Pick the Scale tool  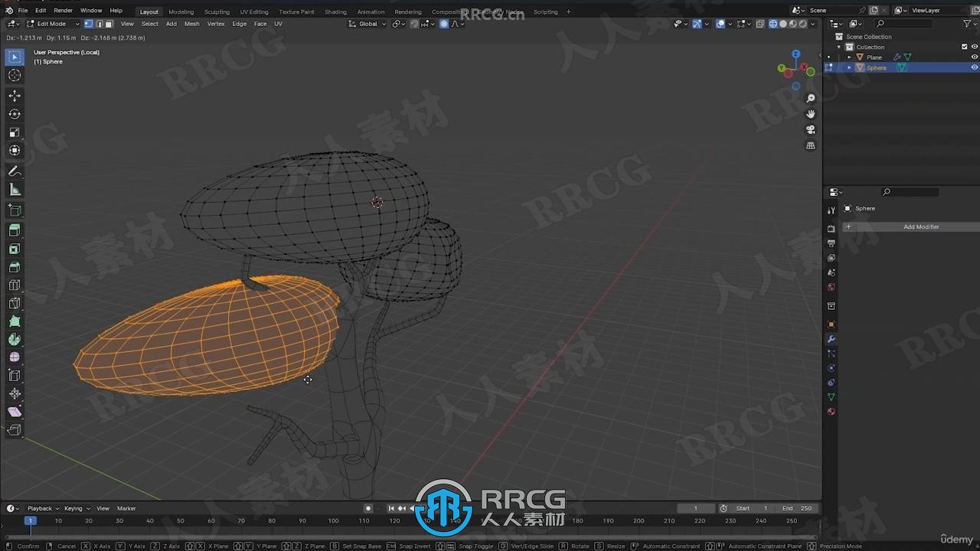pos(15,132)
